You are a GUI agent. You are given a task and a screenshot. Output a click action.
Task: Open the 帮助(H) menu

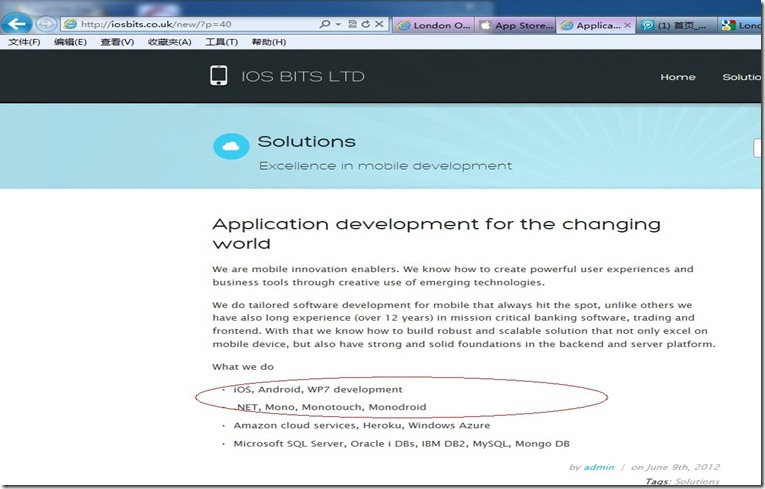pos(269,42)
